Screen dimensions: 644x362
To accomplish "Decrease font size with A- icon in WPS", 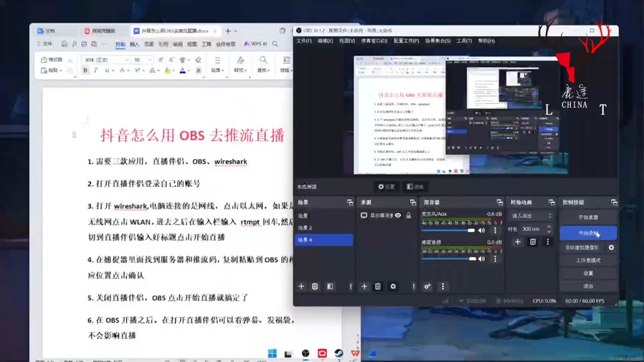I will [171, 60].
